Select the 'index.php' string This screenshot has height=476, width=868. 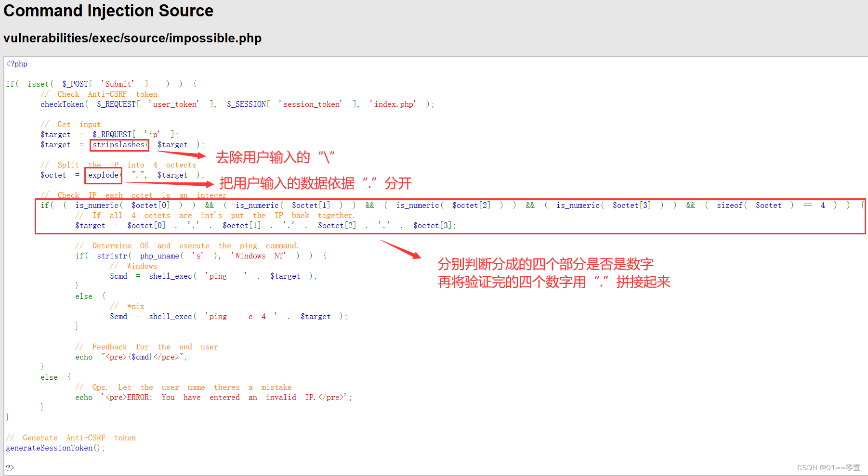pos(393,104)
